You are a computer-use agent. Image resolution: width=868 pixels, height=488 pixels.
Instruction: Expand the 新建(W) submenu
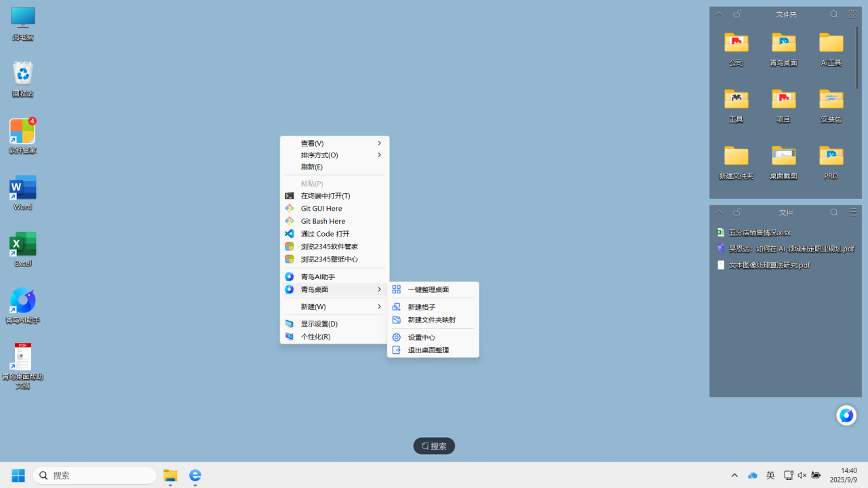click(335, 306)
